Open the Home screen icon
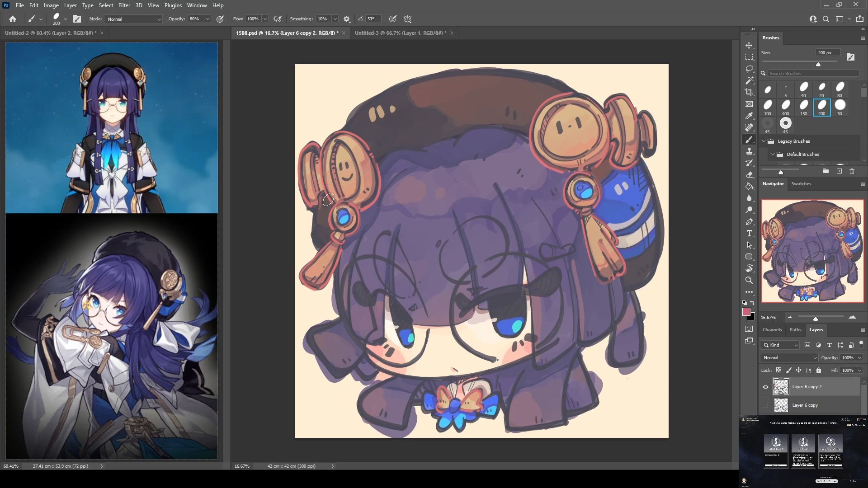The image size is (868, 488). click(13, 19)
